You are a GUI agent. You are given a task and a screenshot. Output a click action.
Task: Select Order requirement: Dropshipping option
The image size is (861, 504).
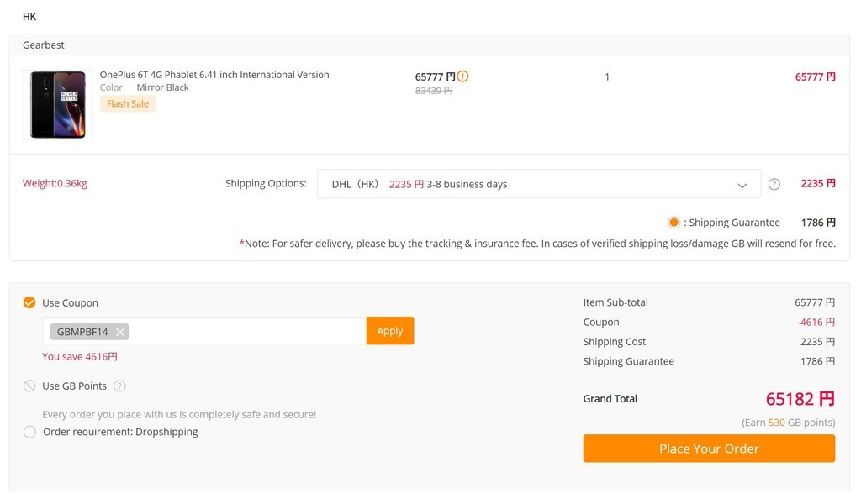pyautogui.click(x=29, y=432)
